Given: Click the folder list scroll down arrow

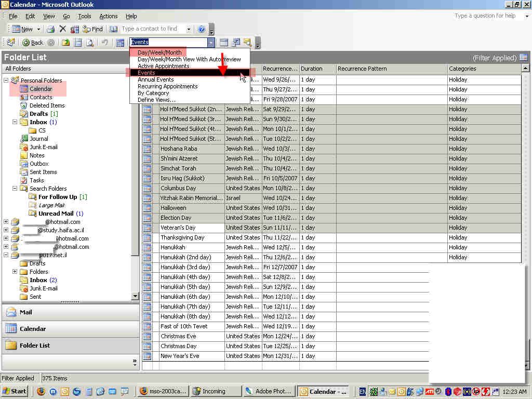Looking at the screenshot, I should [135, 296].
